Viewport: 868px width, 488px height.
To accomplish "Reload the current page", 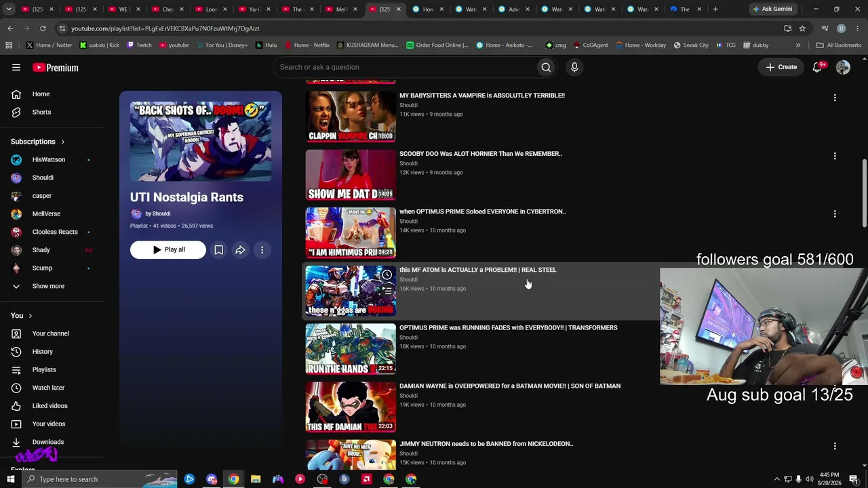I will click(x=43, y=28).
